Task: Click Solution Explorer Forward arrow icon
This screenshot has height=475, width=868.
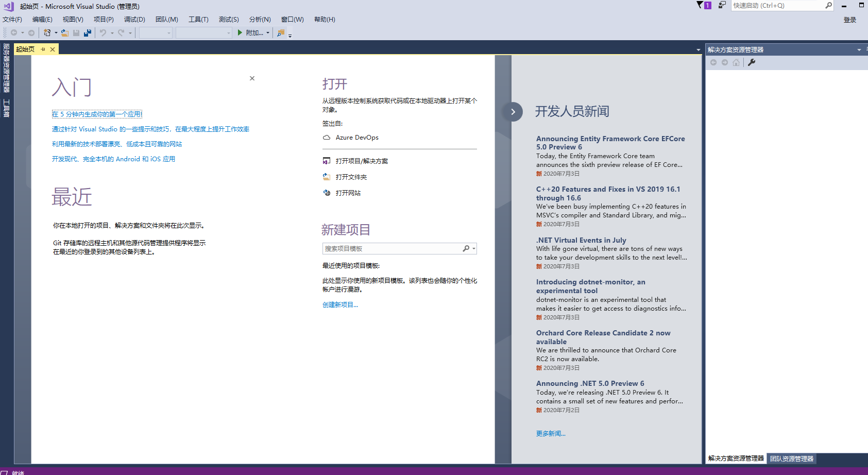Action: [x=725, y=62]
